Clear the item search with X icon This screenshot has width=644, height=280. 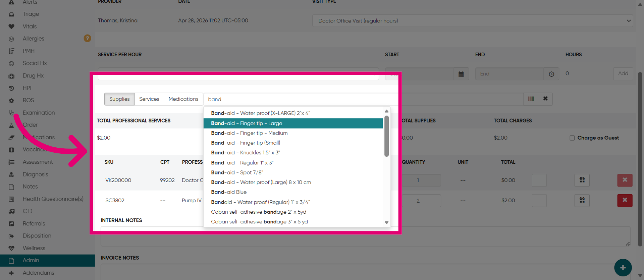(545, 99)
